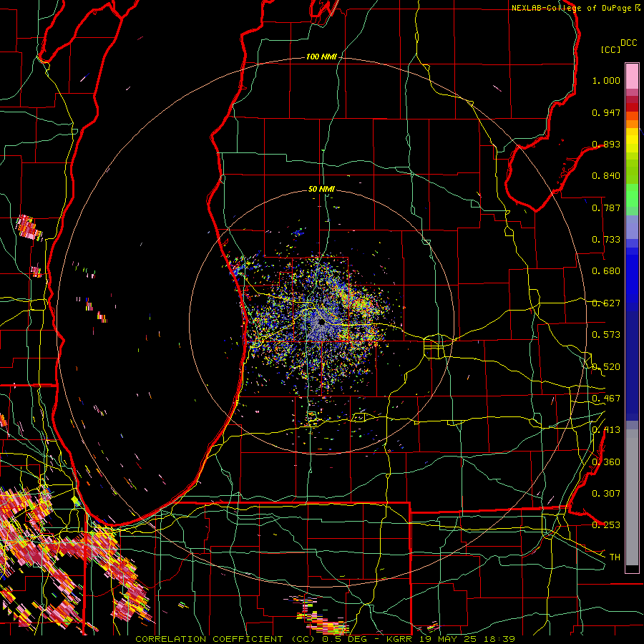
Task: Click the "[CC]" unit label
Action: [x=611, y=49]
